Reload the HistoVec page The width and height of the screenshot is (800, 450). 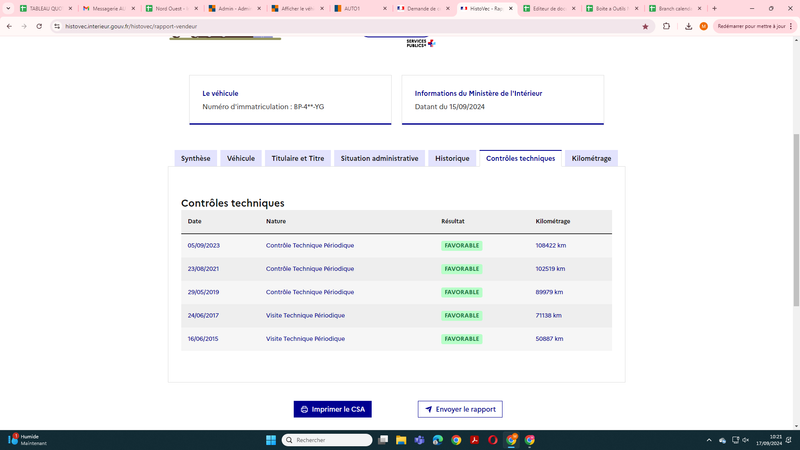[39, 26]
